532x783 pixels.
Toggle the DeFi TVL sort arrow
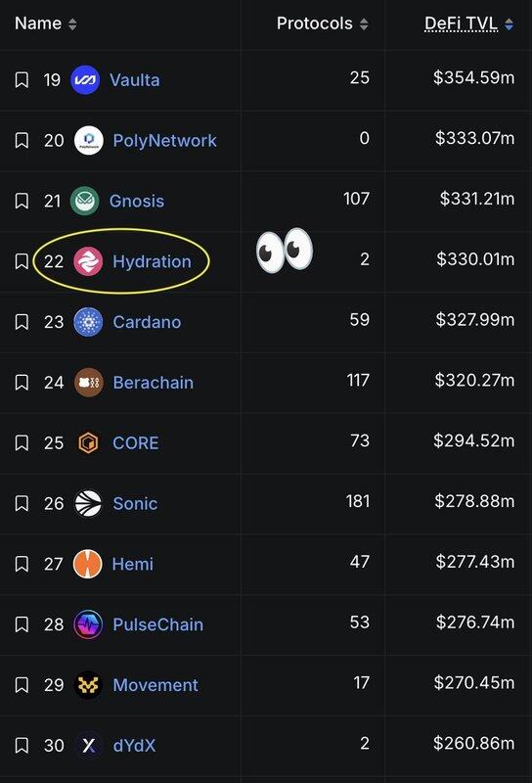[x=509, y=23]
